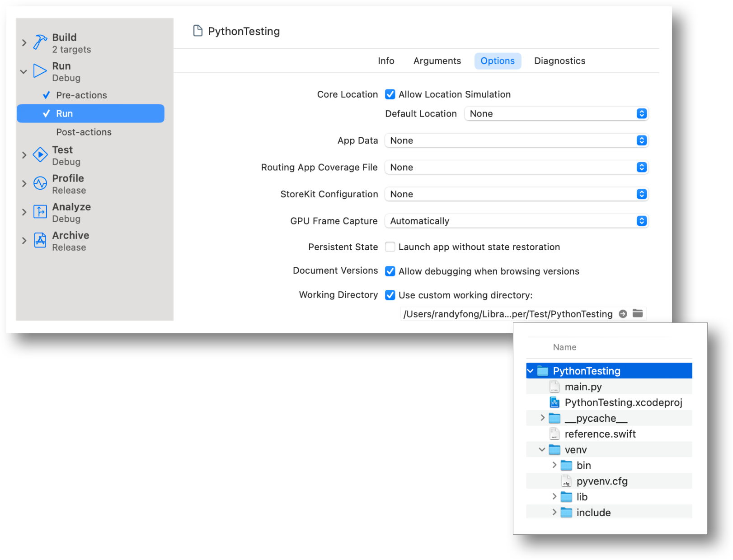Open the App Data dropdown
The image size is (733, 560).
(517, 140)
